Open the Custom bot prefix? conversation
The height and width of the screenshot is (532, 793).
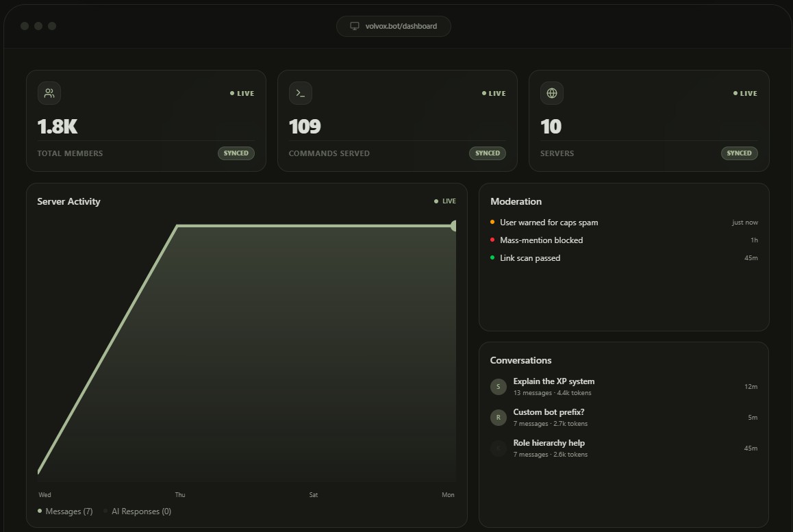click(x=624, y=417)
